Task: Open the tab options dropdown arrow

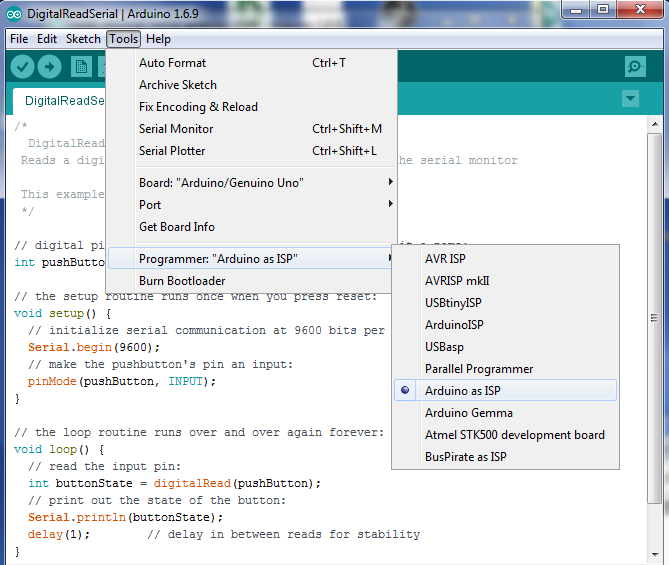Action: (x=630, y=99)
